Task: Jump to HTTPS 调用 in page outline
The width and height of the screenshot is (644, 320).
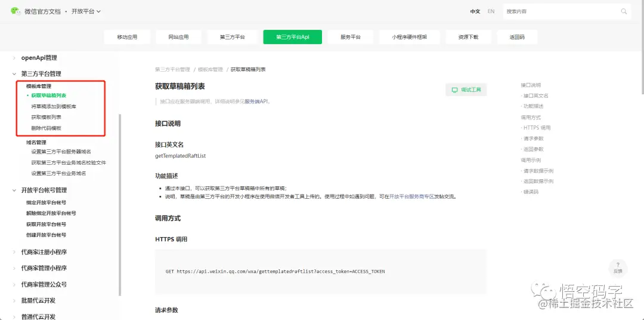Action: [537, 128]
